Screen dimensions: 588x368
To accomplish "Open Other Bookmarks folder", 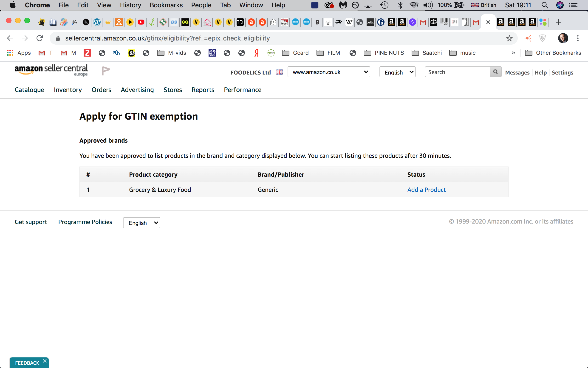I will click(553, 53).
